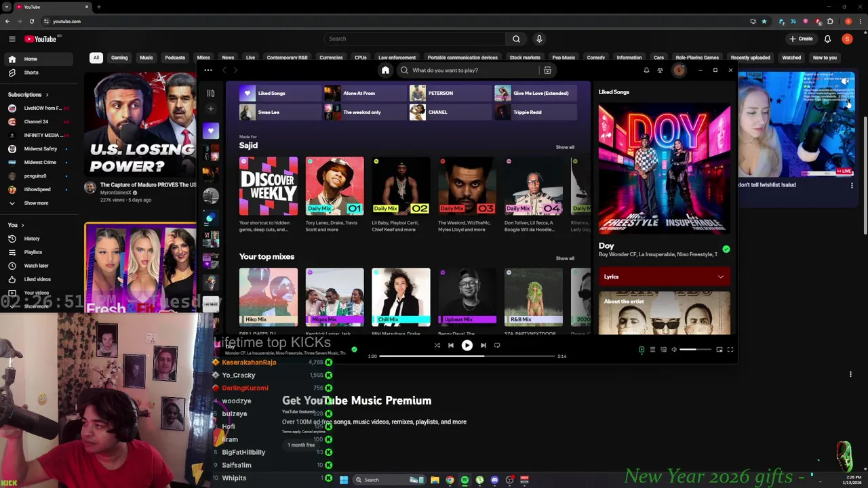Open YouTube notifications bell

[827, 39]
